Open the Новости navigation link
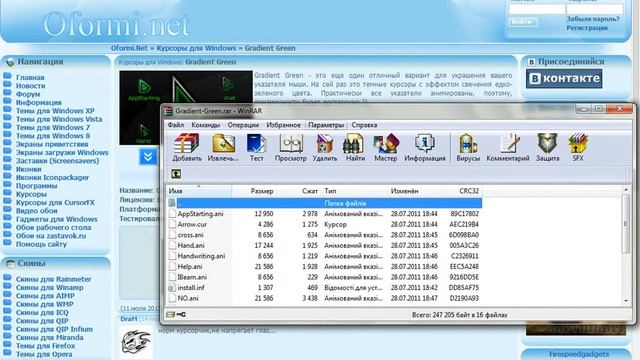The width and height of the screenshot is (640, 360). pyautogui.click(x=30, y=86)
